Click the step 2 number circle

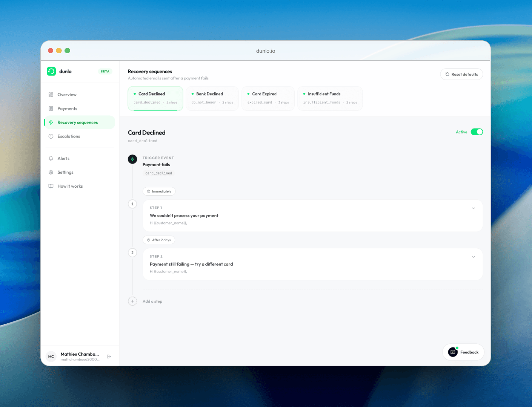tap(132, 252)
